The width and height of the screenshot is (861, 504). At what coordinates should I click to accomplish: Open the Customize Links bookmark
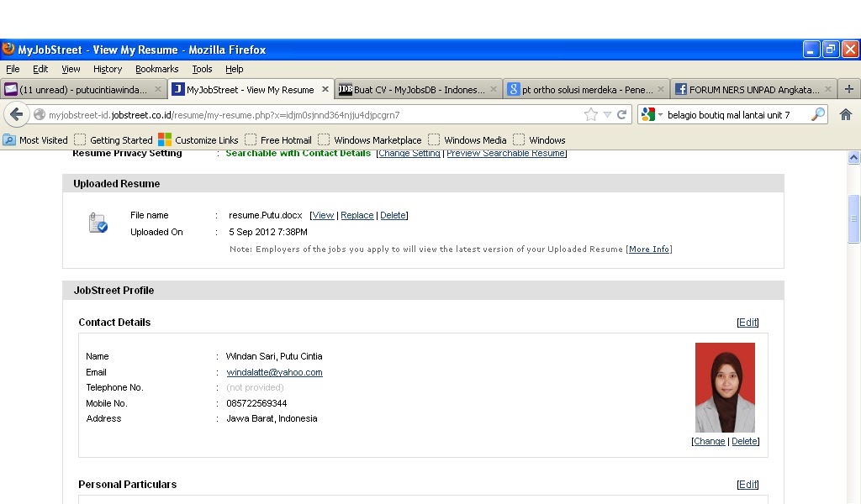coord(198,139)
